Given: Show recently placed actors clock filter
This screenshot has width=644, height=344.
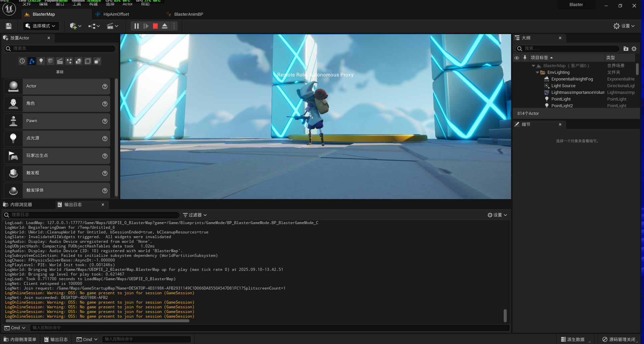Looking at the screenshot, I should (22, 61).
